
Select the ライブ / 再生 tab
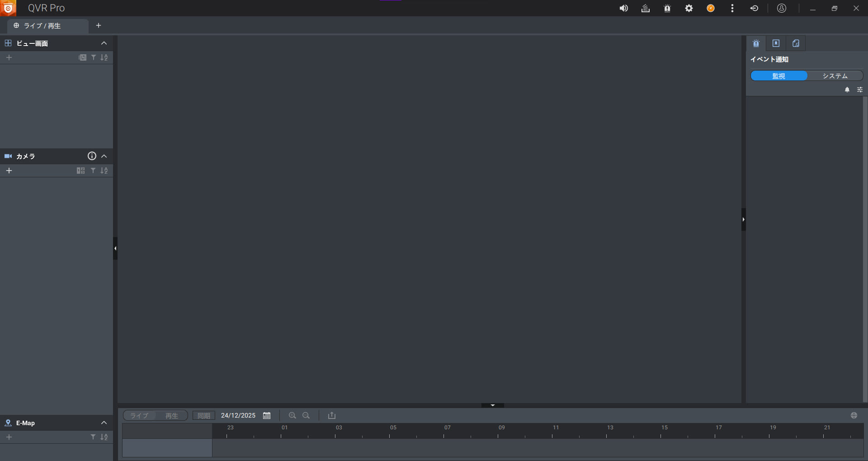[42, 26]
